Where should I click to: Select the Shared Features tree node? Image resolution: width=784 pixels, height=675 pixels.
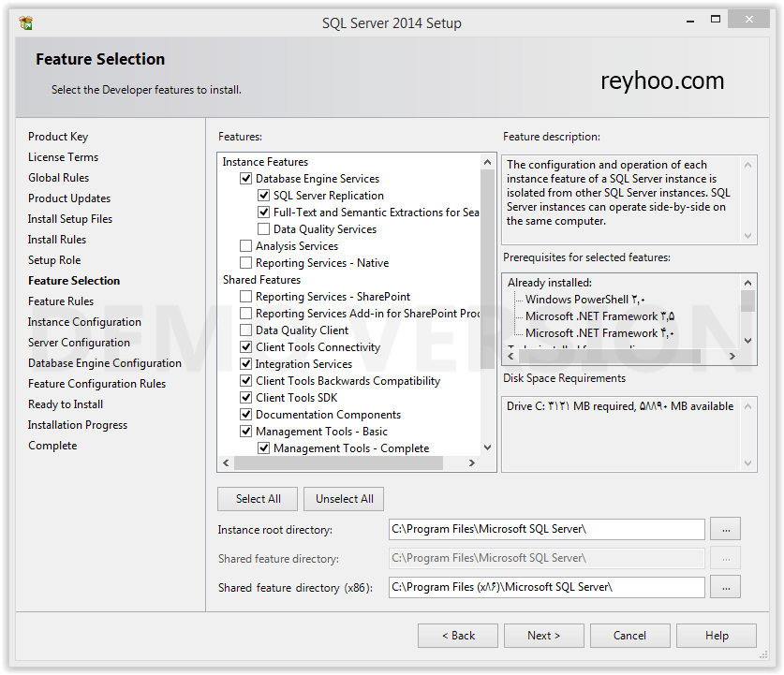[x=261, y=280]
